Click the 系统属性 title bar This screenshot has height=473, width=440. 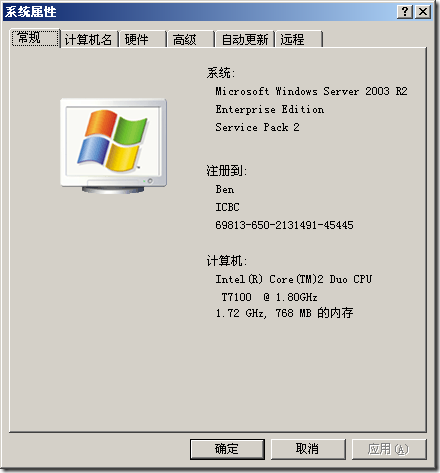200,12
